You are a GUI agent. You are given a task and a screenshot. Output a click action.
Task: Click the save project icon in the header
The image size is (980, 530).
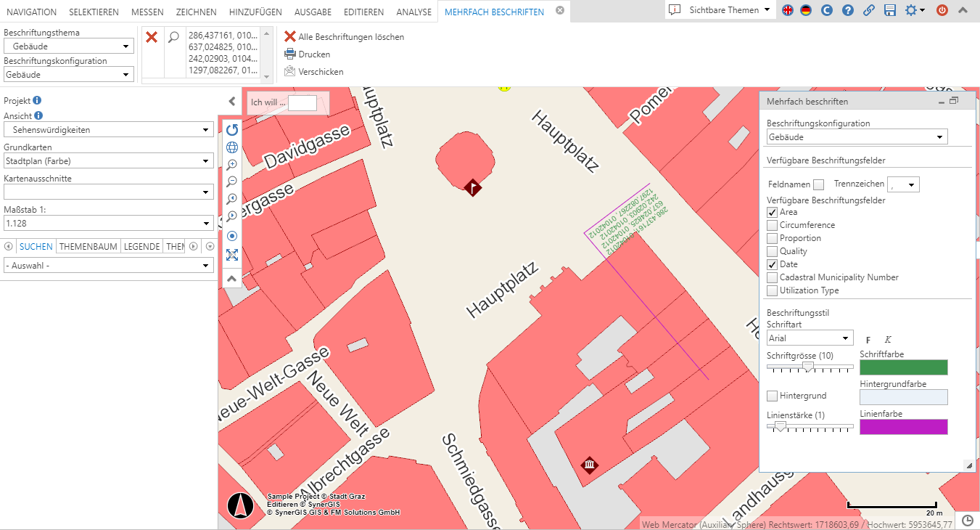[x=889, y=12]
